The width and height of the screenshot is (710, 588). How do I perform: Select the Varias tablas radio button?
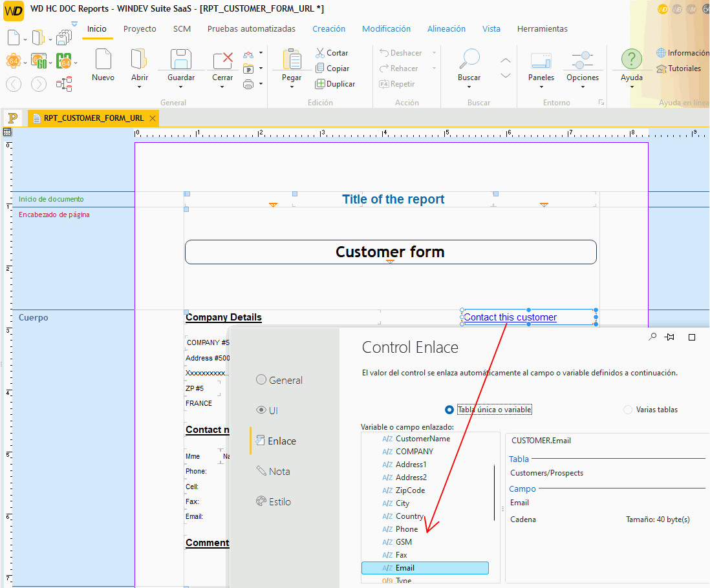point(628,410)
